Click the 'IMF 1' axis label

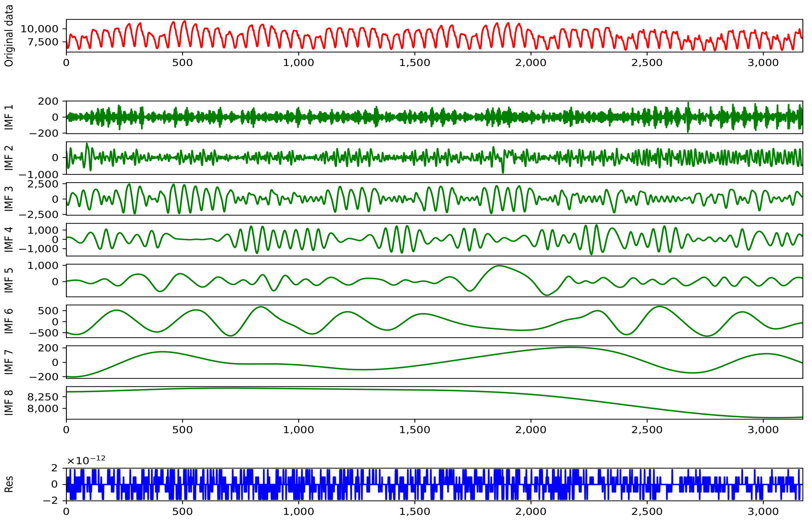(x=9, y=117)
